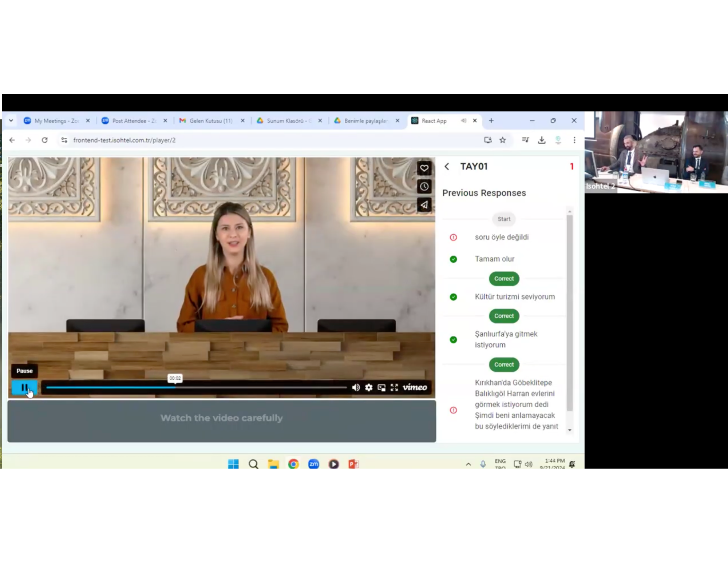Click the share paper plane icon
Image resolution: width=728 pixels, height=562 pixels.
[424, 205]
